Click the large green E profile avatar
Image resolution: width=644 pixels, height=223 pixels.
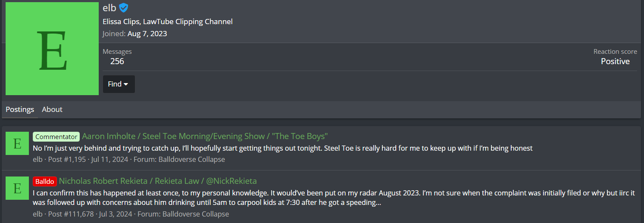(x=52, y=49)
